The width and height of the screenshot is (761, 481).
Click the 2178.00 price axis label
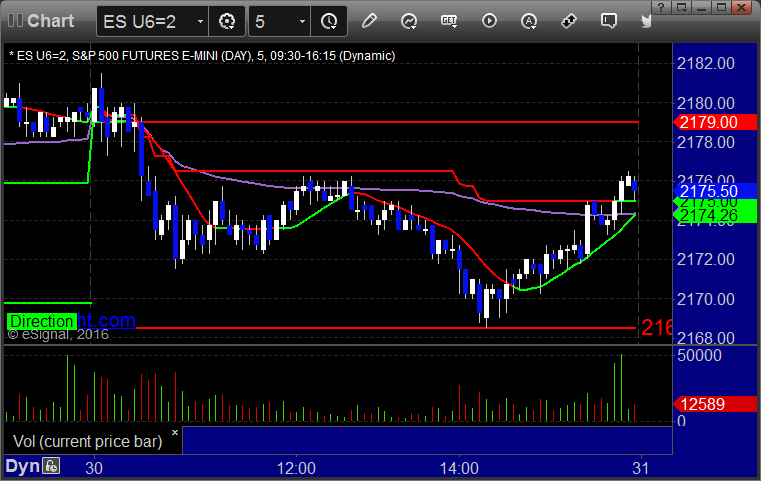(x=706, y=142)
